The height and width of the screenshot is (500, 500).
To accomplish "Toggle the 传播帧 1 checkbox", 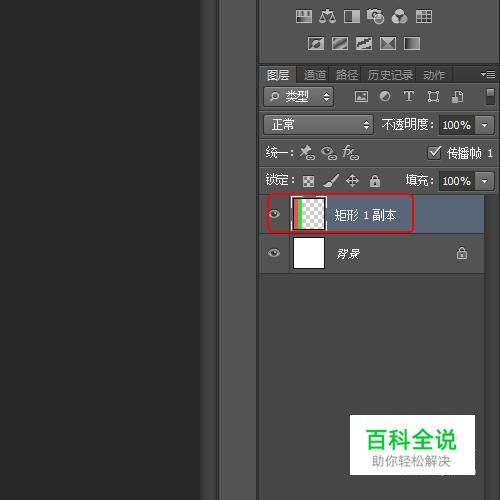I will [x=434, y=153].
